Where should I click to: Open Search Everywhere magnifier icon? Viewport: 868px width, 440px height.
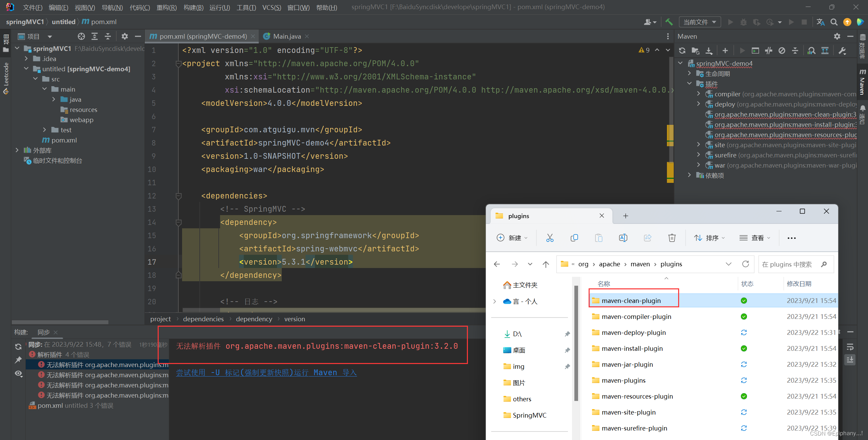834,22
